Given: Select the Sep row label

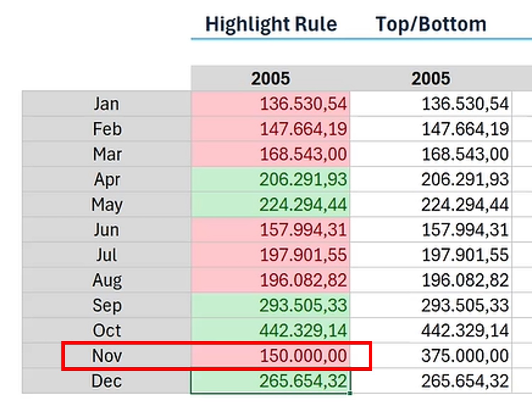Looking at the screenshot, I should (106, 305).
